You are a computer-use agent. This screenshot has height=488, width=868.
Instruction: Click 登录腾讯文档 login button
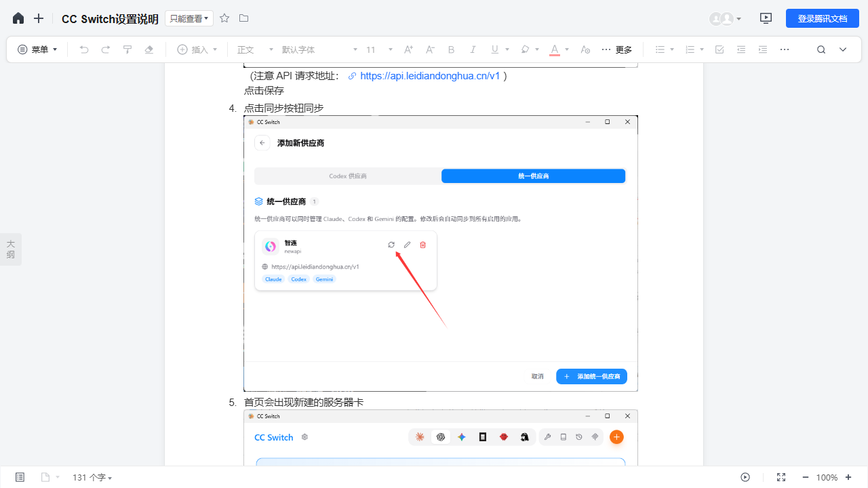click(x=823, y=18)
